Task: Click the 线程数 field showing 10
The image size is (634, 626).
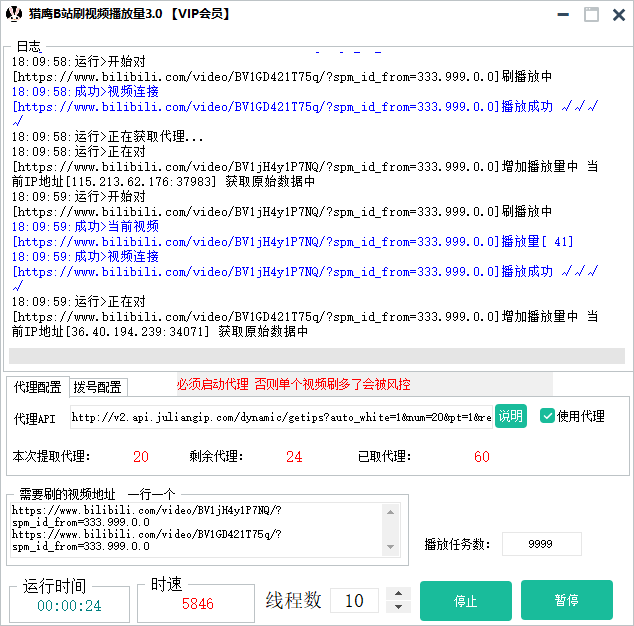Action: click(354, 601)
